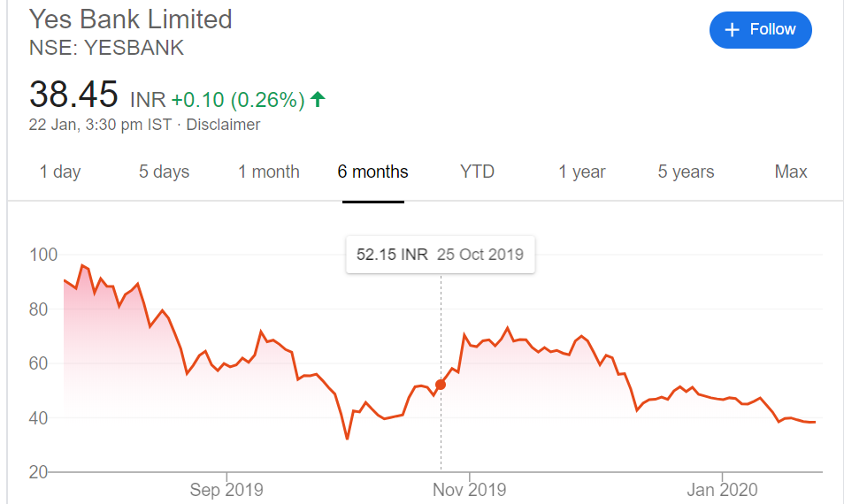Choose the 6 months tab
This screenshot has width=844, height=504.
[373, 172]
